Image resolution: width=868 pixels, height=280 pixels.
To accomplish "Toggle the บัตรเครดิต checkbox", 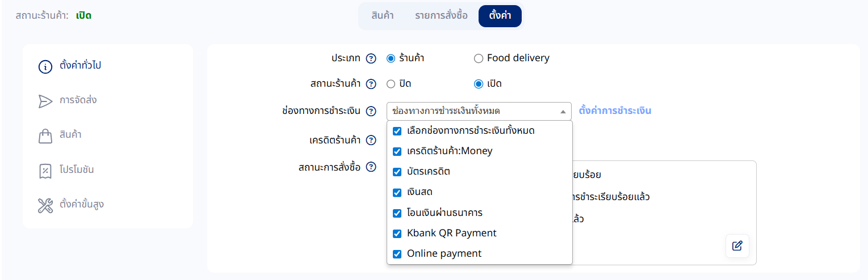I will click(x=397, y=172).
